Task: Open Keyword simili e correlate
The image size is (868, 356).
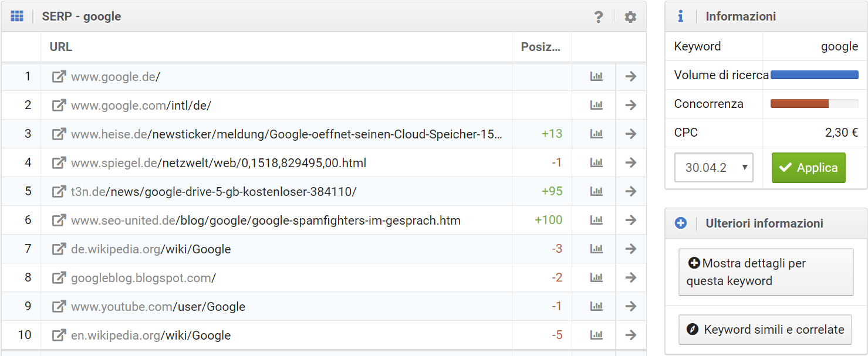Action: (x=766, y=330)
